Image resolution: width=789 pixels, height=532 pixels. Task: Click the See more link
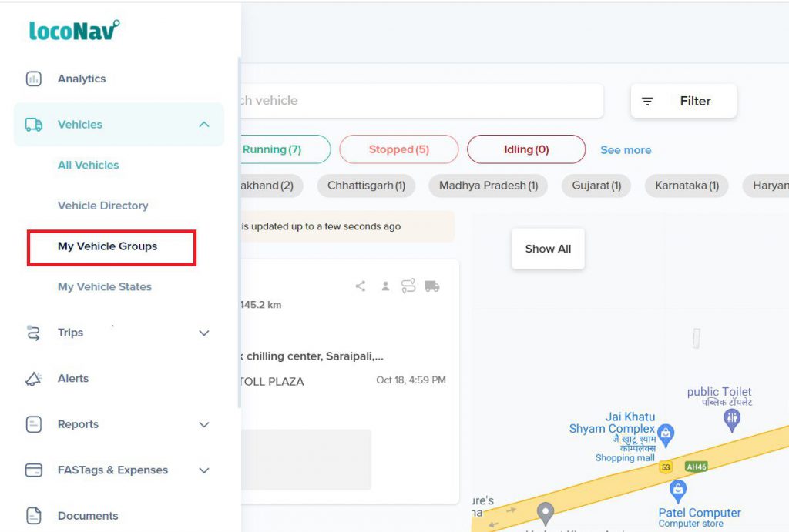point(626,150)
